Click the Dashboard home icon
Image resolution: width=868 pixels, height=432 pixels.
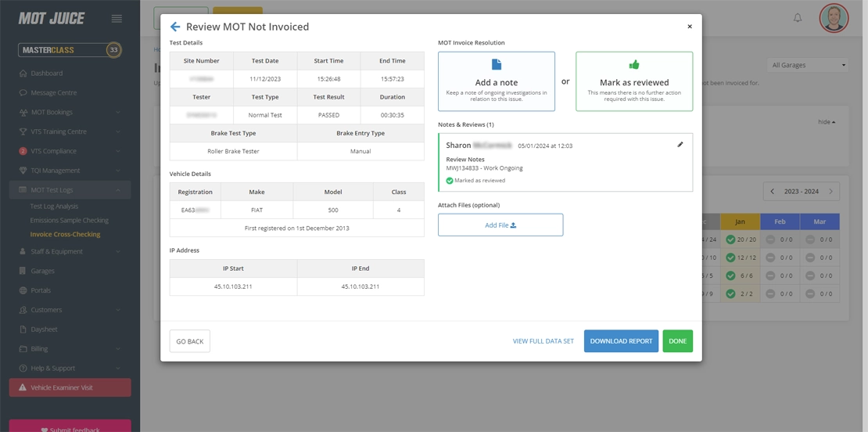click(x=23, y=73)
